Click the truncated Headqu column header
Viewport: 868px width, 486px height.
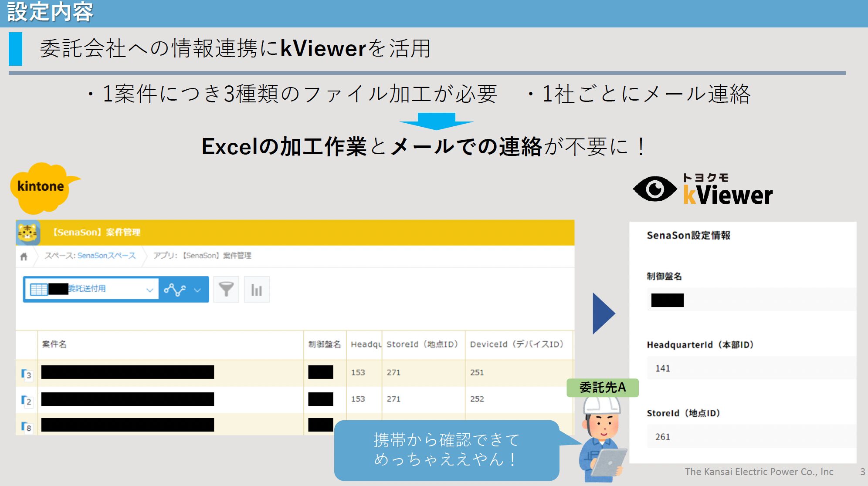(x=366, y=344)
